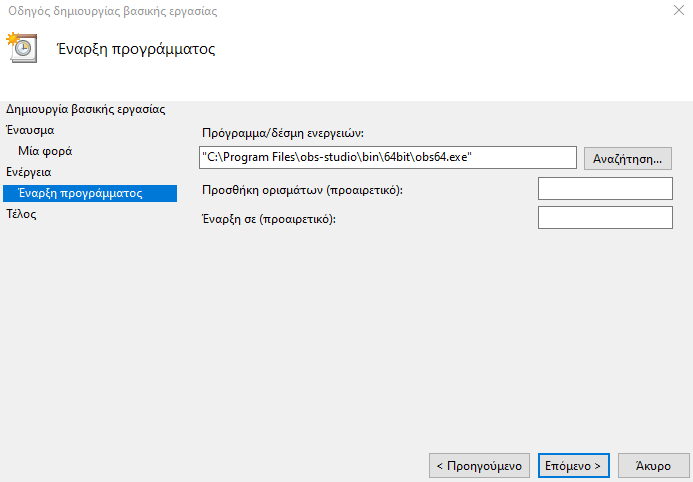Click the Πρόγραμμα/δέσμη ενεργειών label
This screenshot has height=482, width=693.
click(283, 133)
